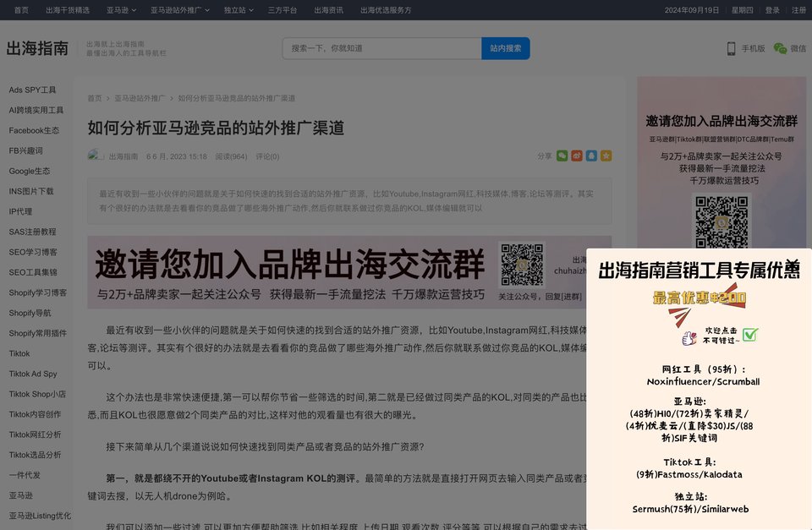812x530 pixels.
Task: Click 亚马逊站外推广 breadcrumb link
Action: tap(140, 98)
